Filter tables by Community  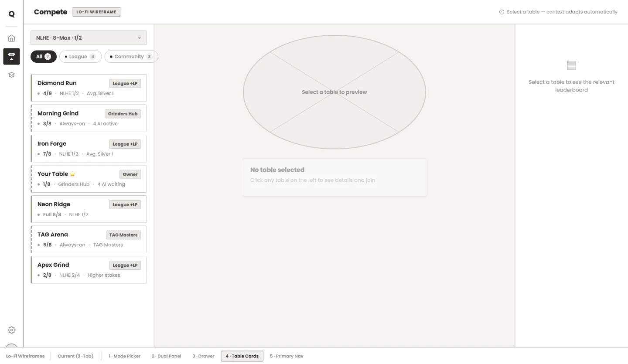(x=131, y=57)
